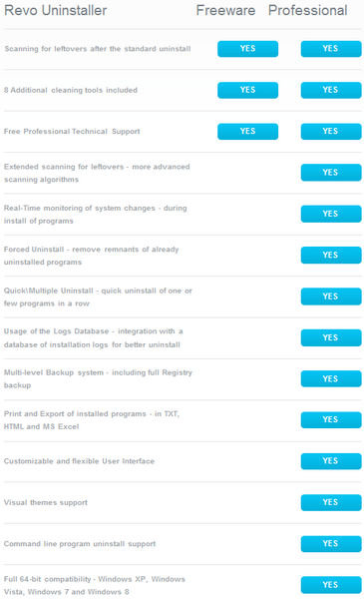Screen dimensions: 364x599
Task: Click Professional YES for 8 additional cleaning tools
Action: pos(331,90)
